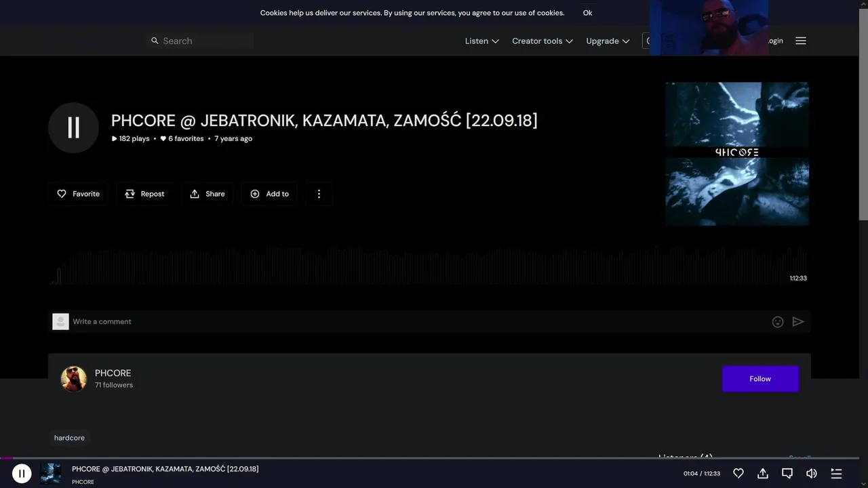Favorite this PHCORE mix
This screenshot has width=868, height=488.
pyautogui.click(x=78, y=194)
